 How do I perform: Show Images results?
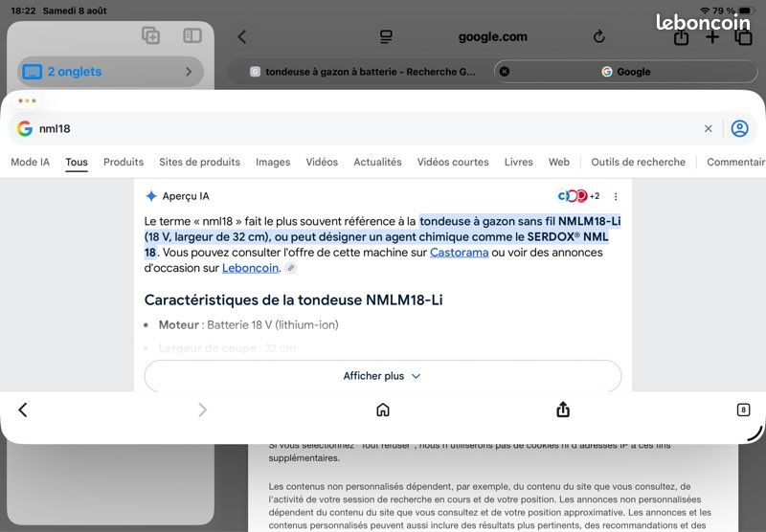(273, 162)
